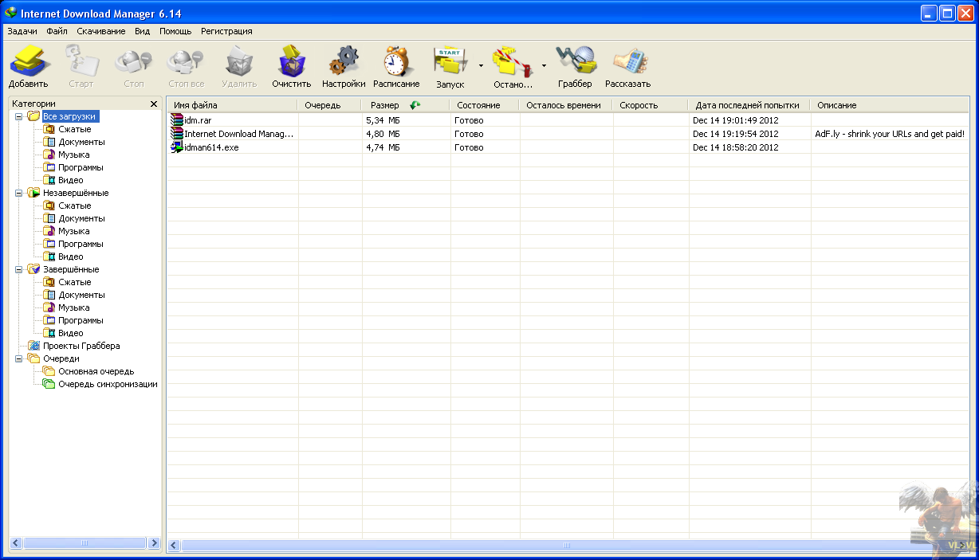
Task: Click the AdF.ly description cell
Action: pyautogui.click(x=890, y=134)
